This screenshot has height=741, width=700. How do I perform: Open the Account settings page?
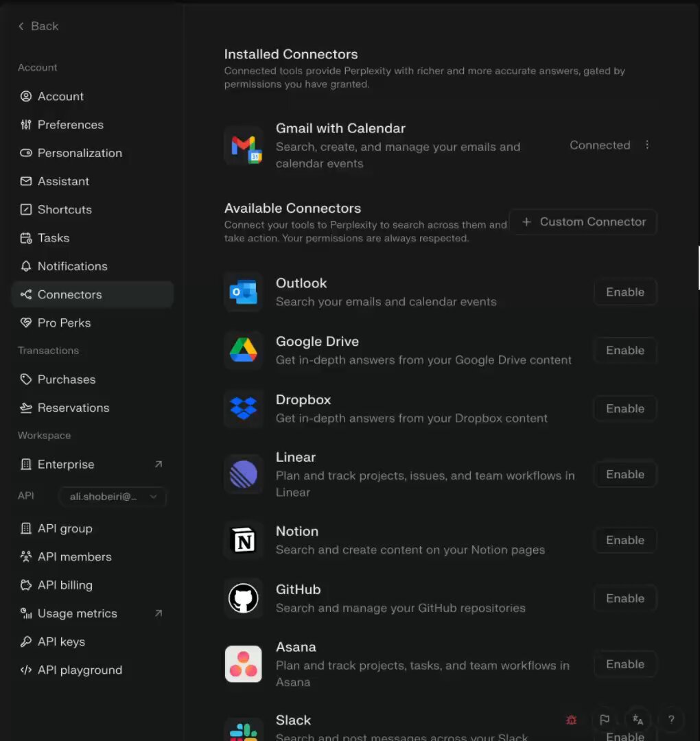click(x=93, y=97)
